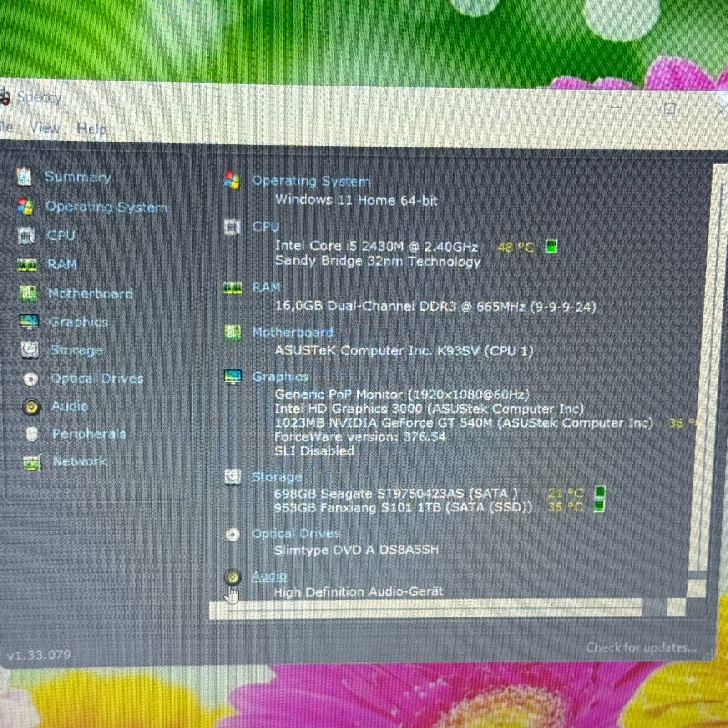Viewport: 728px width, 728px height.
Task: Click 'ASUSTeK Computer Inc. K93SV' text
Action: click(x=404, y=351)
